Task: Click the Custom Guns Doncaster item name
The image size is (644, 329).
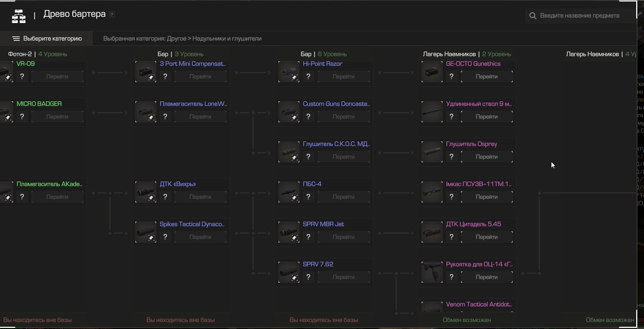Action: [336, 104]
